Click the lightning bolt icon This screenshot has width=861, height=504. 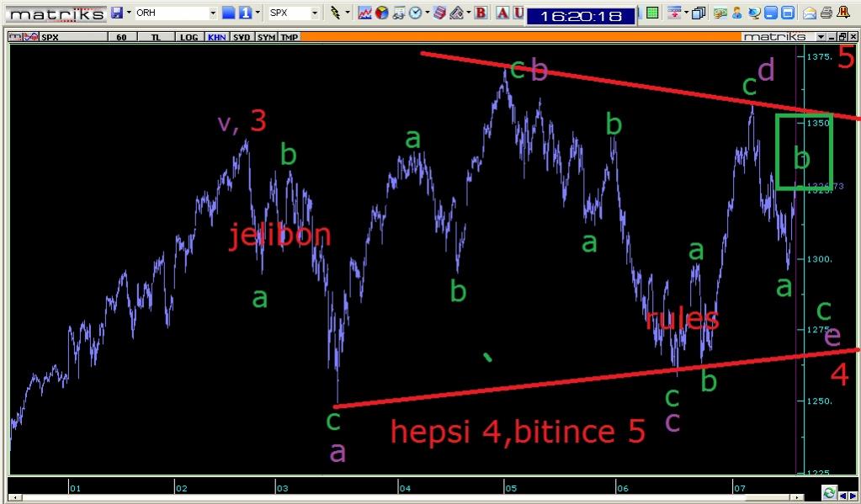(x=336, y=13)
